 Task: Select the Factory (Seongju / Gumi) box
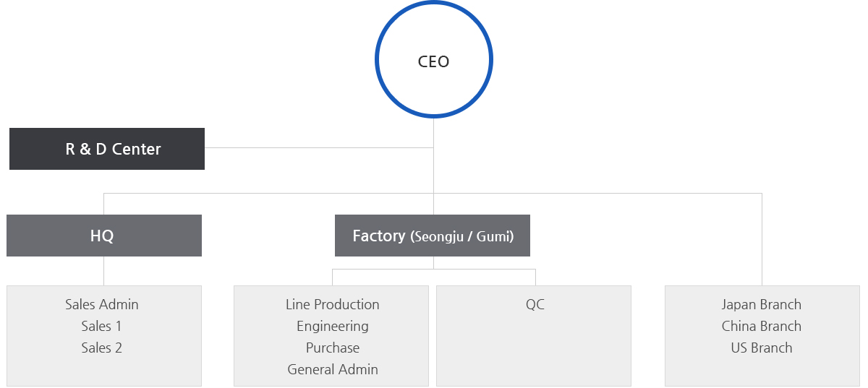click(433, 236)
